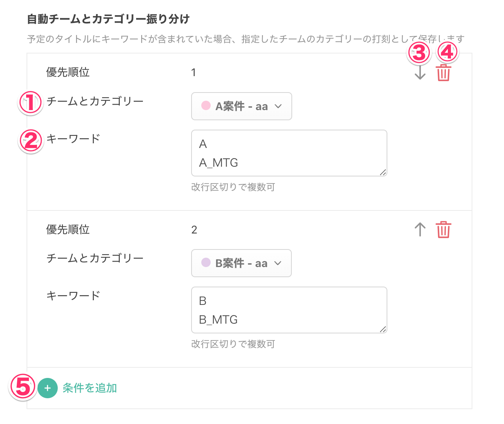
Task: Click the circled number 1 annotation marker
Action: pyautogui.click(x=30, y=103)
